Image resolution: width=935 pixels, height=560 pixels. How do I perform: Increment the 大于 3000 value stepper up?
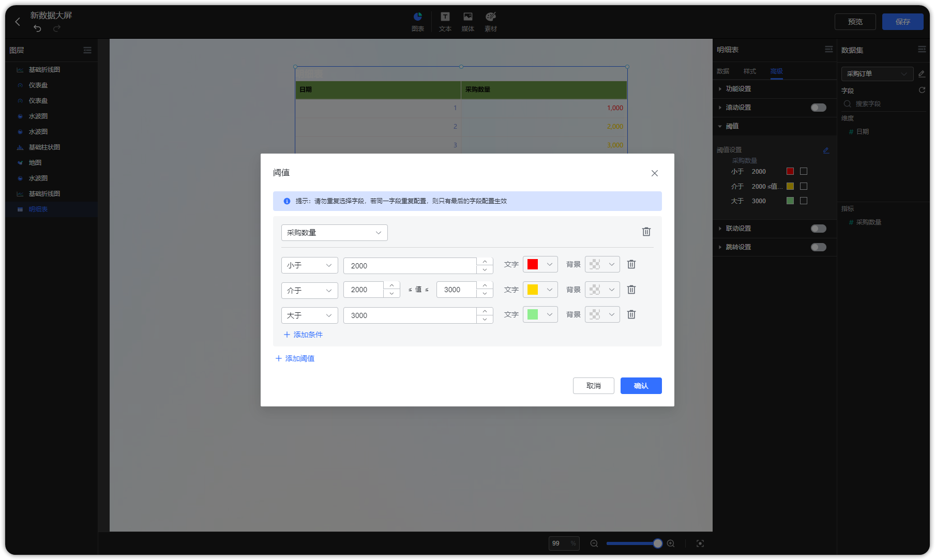click(485, 311)
